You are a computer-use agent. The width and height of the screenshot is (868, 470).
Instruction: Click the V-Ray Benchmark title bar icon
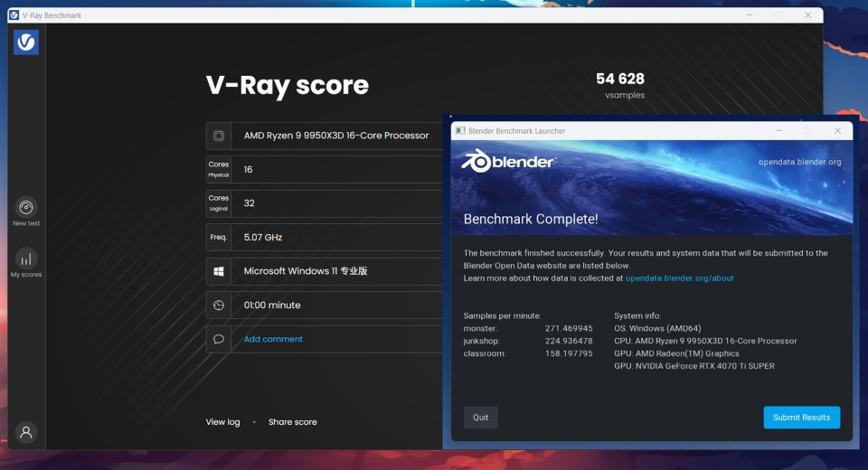pos(14,15)
